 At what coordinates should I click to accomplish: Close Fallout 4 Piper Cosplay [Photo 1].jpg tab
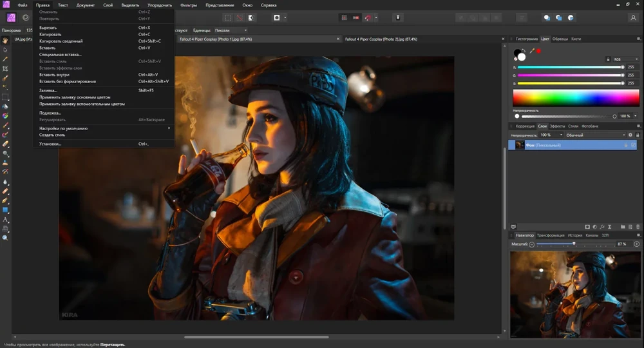(338, 39)
